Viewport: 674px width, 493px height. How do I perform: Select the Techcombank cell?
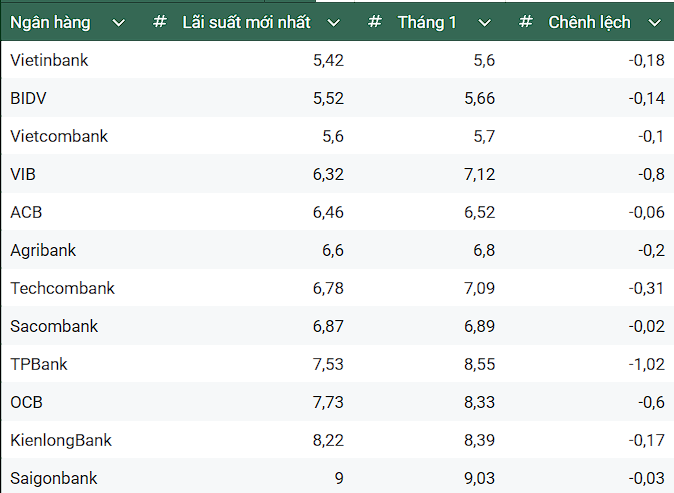(62, 288)
